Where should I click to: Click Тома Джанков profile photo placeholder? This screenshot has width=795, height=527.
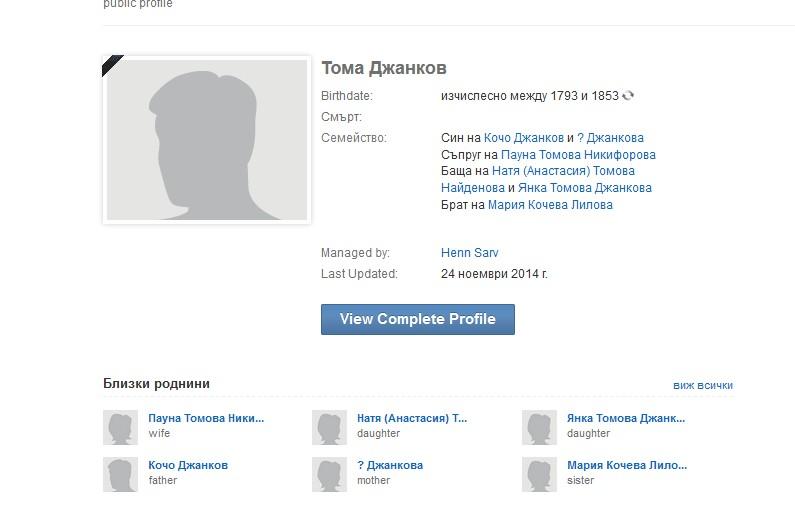pyautogui.click(x=206, y=139)
